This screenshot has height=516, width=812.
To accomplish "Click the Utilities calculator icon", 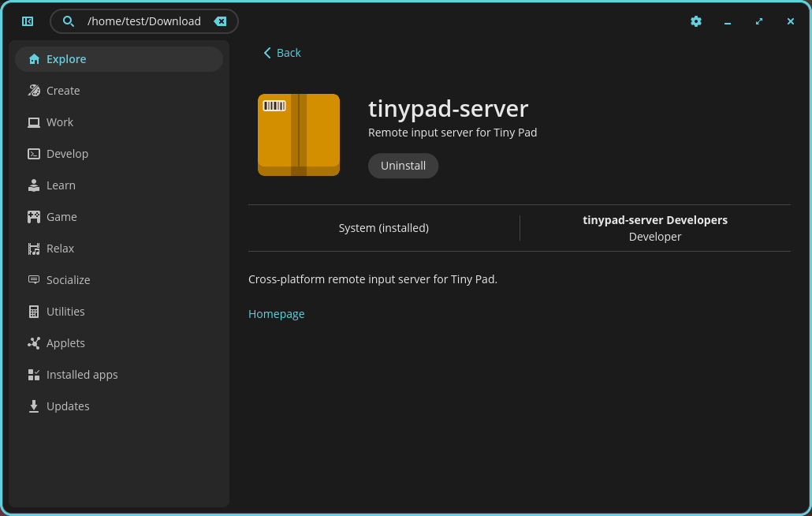I will tap(34, 312).
